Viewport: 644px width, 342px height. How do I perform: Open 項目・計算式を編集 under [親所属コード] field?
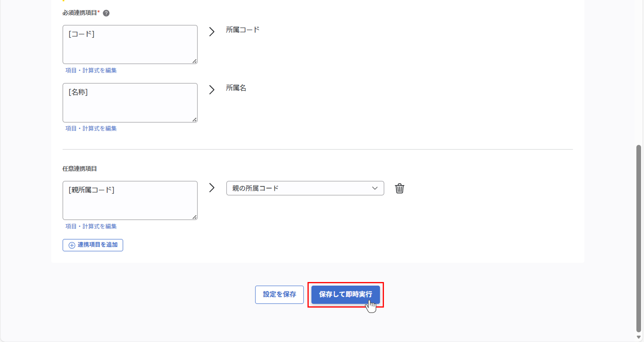pos(91,226)
